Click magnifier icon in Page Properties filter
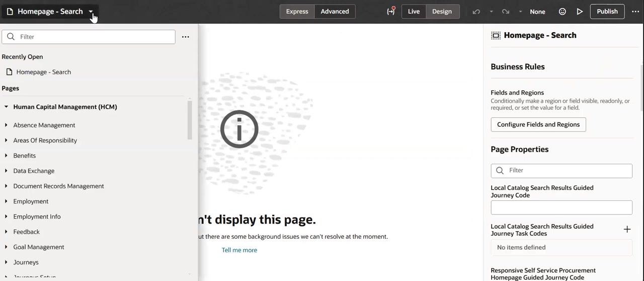The image size is (644, 281). coord(500,170)
